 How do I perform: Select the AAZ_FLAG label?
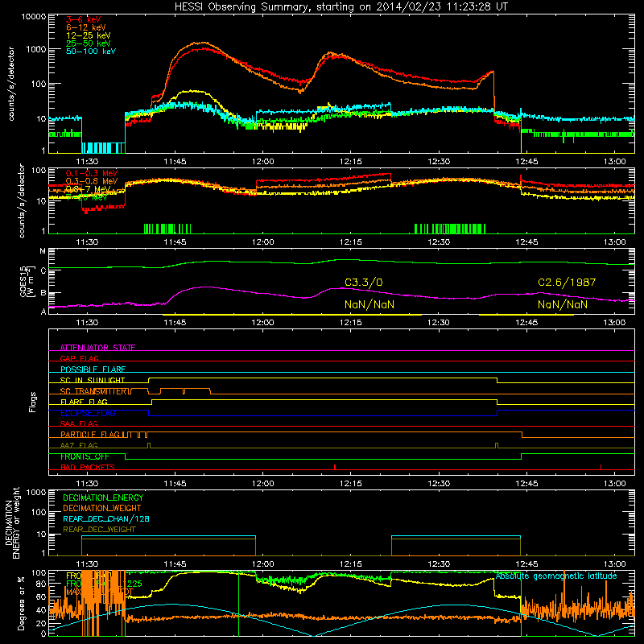[79, 445]
